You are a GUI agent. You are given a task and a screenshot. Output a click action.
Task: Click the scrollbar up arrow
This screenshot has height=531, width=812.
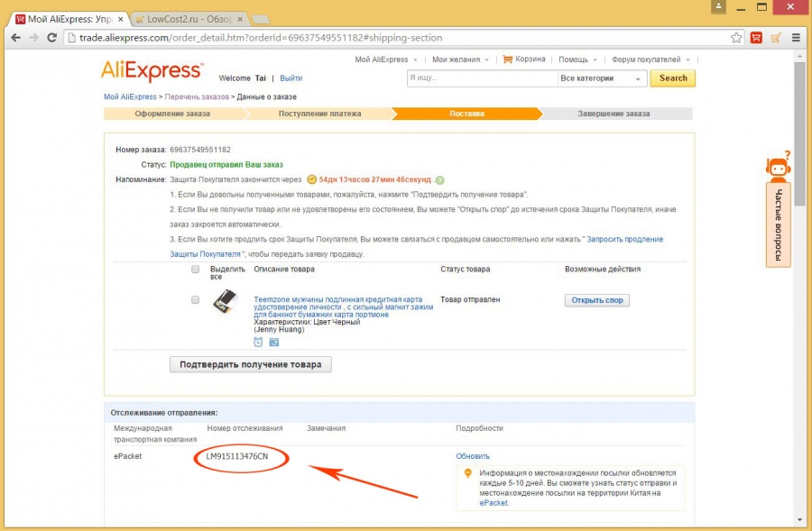(800, 56)
